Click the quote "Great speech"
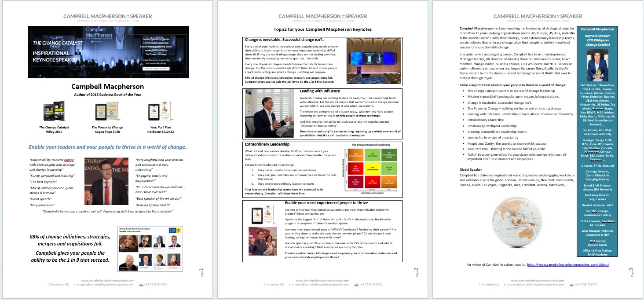 click(40, 199)
